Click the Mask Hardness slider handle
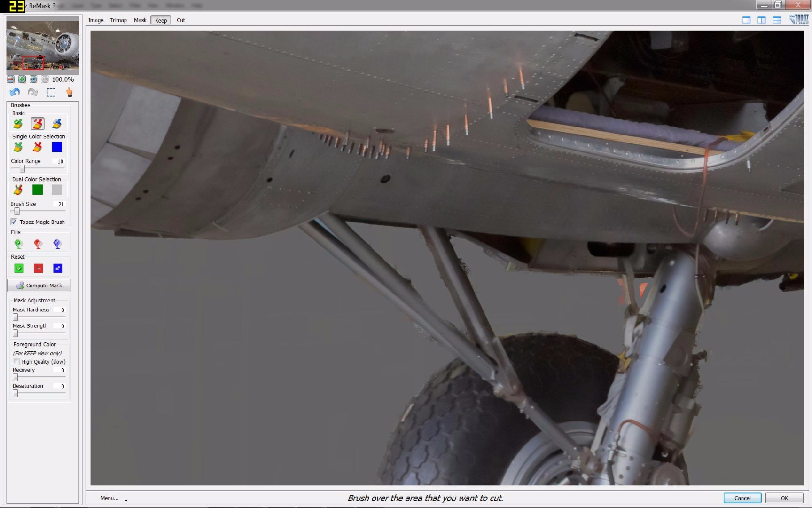The height and width of the screenshot is (508, 812). pyautogui.click(x=16, y=317)
